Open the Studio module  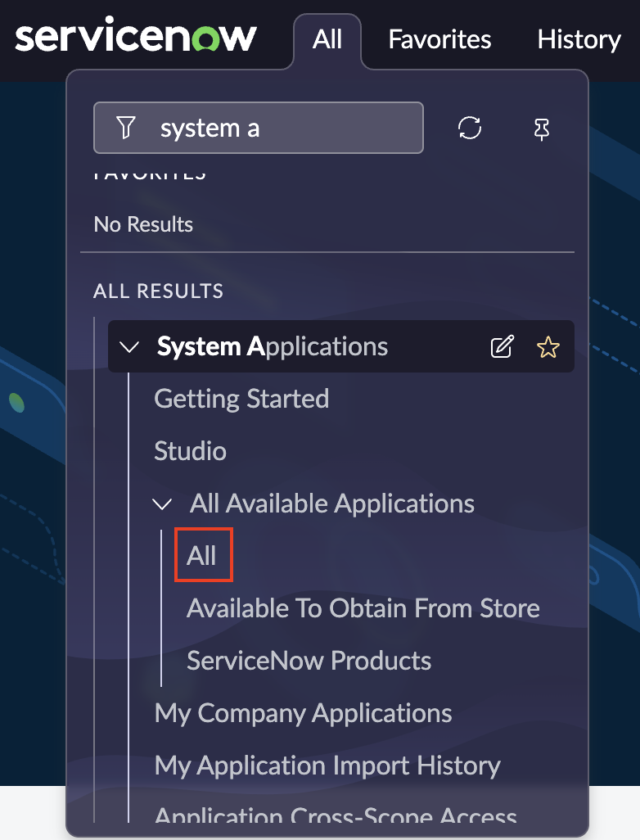click(190, 451)
